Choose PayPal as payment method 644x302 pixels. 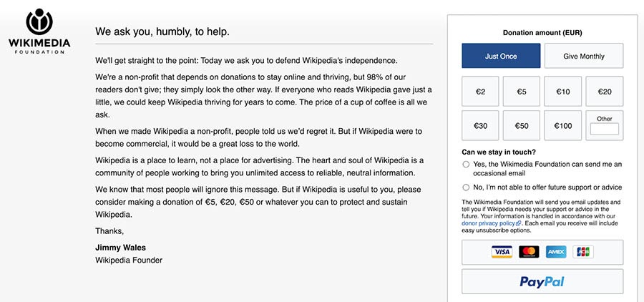(x=542, y=281)
